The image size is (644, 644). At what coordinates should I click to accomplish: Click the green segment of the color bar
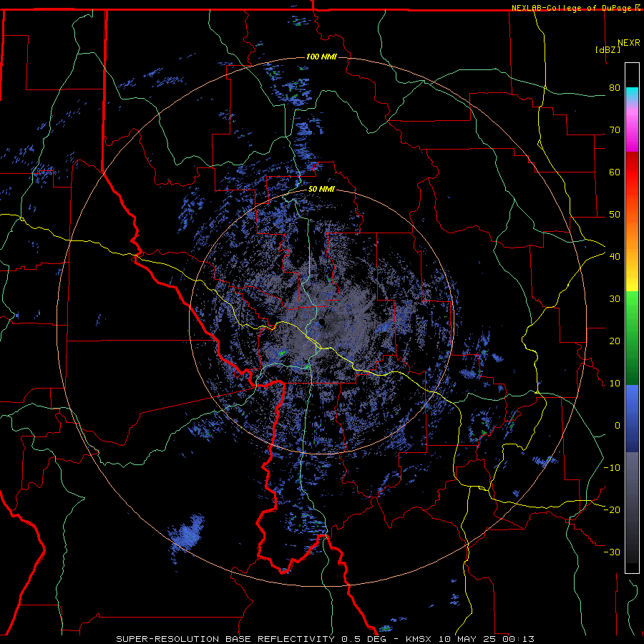(x=632, y=338)
